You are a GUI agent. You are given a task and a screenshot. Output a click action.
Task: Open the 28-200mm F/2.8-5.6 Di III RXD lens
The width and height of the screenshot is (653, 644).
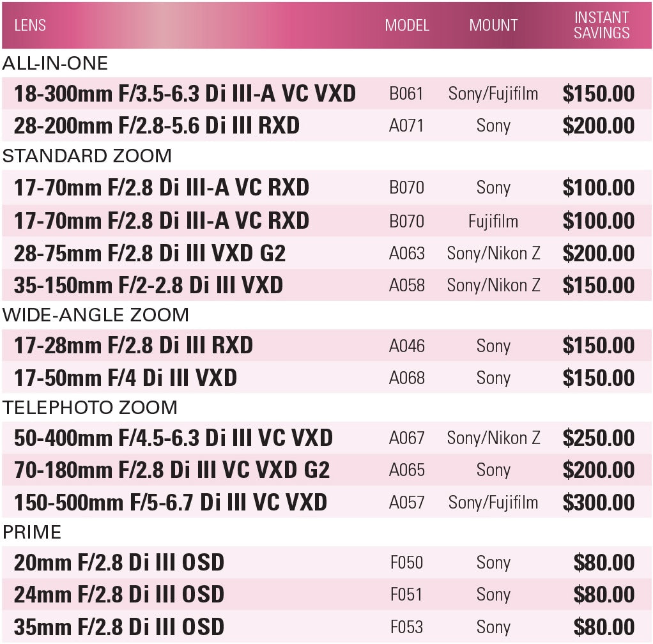coord(157,125)
